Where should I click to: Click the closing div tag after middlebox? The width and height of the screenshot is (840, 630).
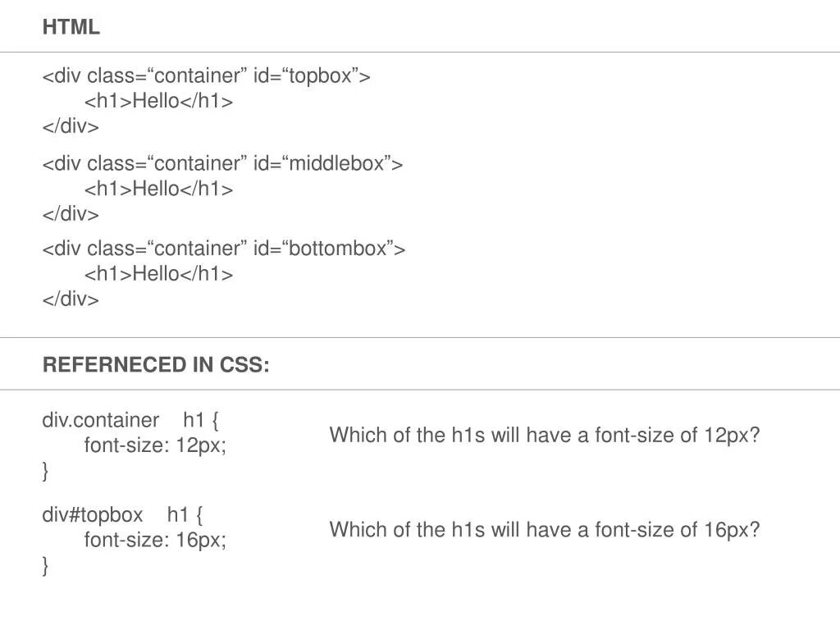click(x=71, y=215)
